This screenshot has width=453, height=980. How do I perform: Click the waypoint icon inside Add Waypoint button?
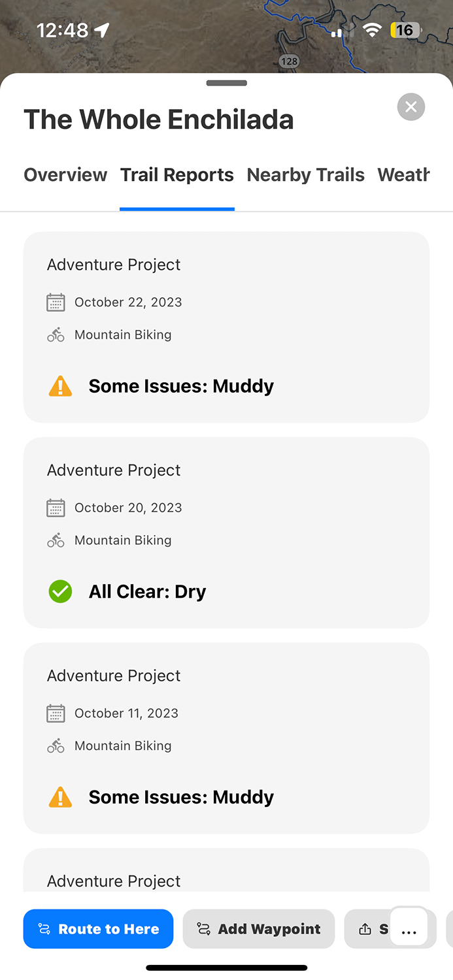click(x=205, y=928)
